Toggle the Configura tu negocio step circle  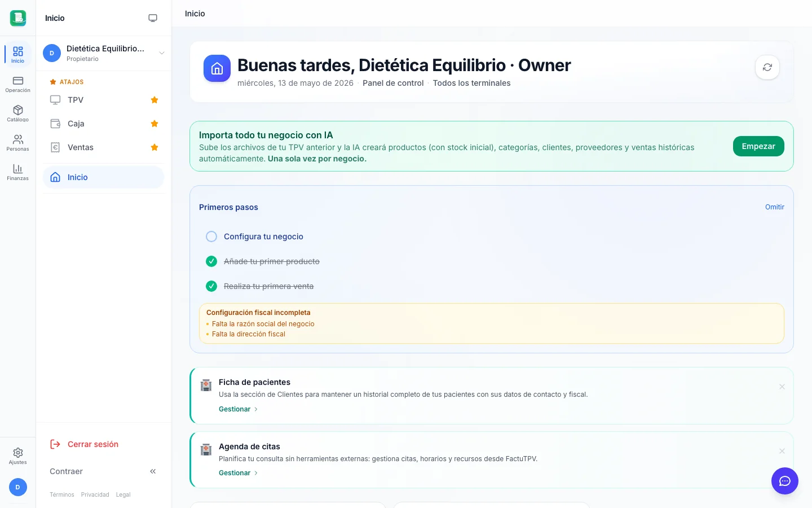click(211, 237)
